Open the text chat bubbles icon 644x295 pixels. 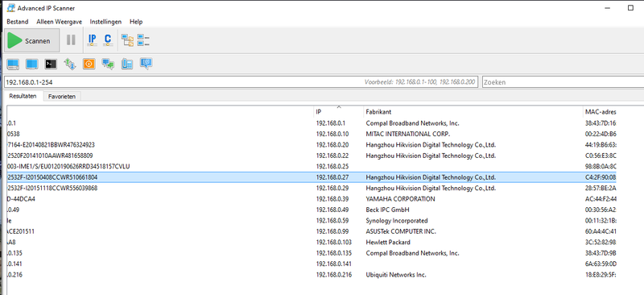click(x=108, y=64)
